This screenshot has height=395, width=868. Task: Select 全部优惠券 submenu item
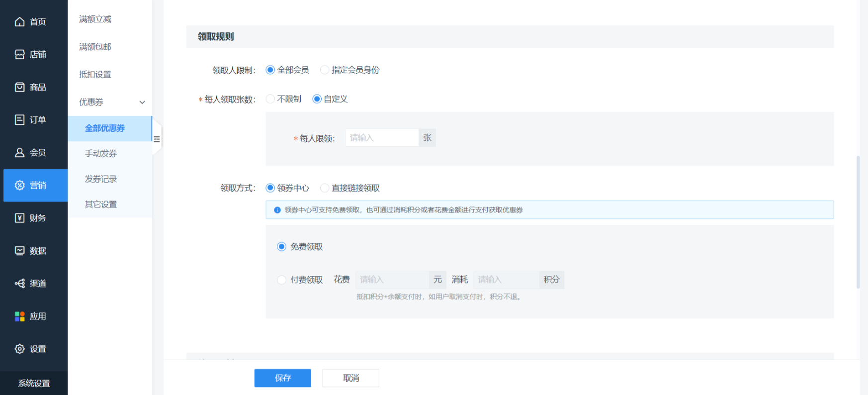(x=110, y=128)
